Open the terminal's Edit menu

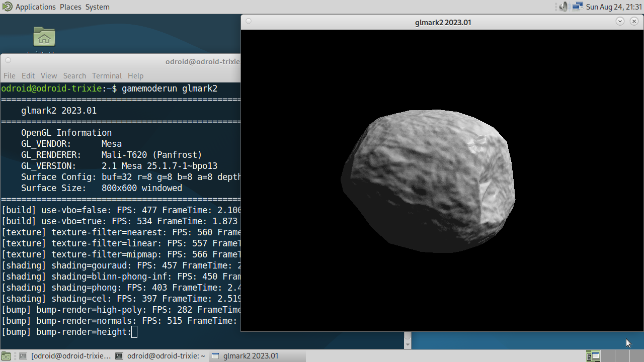pos(28,76)
